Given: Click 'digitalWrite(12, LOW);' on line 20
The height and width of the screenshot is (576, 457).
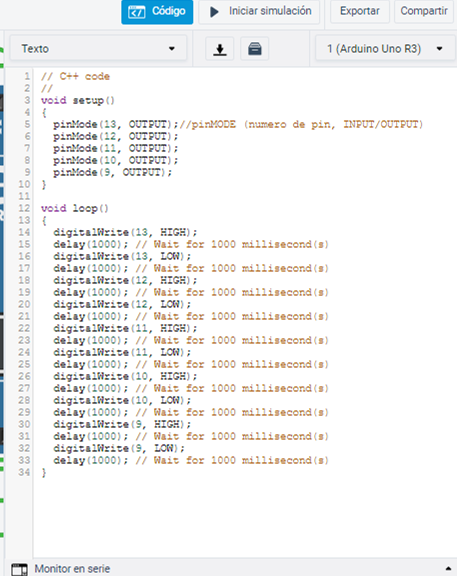Looking at the screenshot, I should [x=122, y=305].
